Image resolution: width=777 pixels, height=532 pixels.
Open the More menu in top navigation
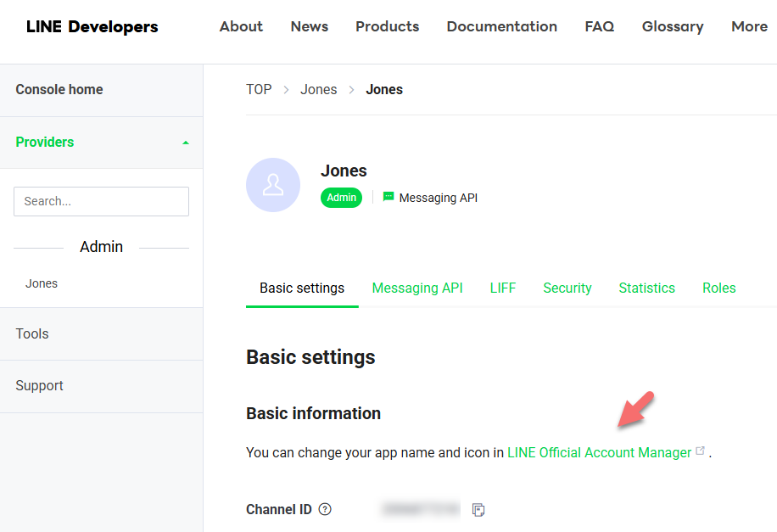749,27
